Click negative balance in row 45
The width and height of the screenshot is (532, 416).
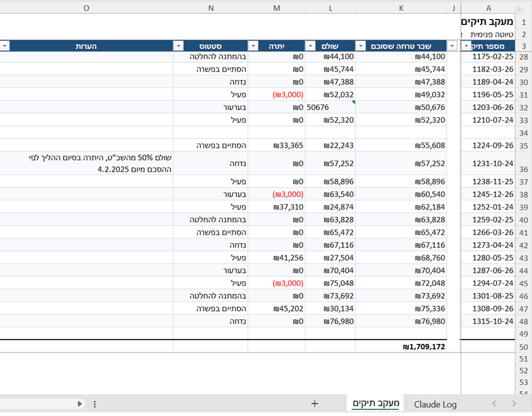coord(277,283)
